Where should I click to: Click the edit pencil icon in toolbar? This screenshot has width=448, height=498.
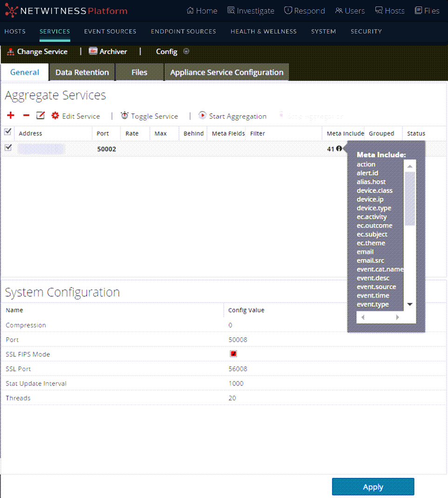coord(40,116)
